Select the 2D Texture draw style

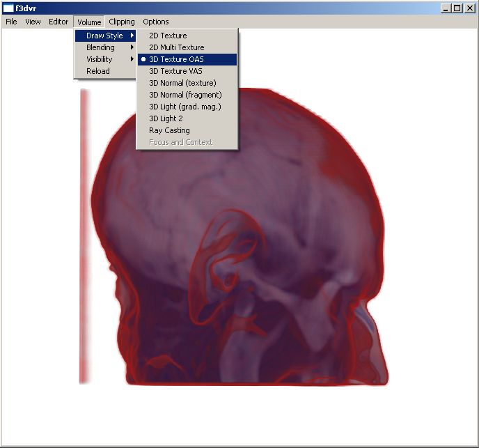pos(187,36)
